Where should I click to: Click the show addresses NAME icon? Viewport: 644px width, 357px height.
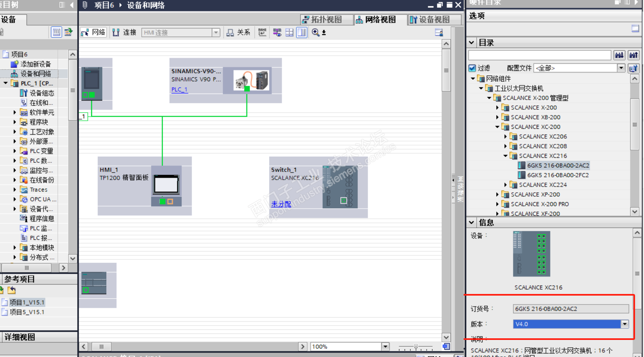pos(262,33)
